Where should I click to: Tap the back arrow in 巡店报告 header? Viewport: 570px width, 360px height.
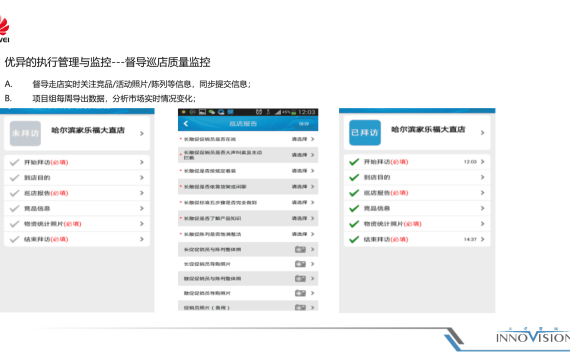[x=186, y=124]
